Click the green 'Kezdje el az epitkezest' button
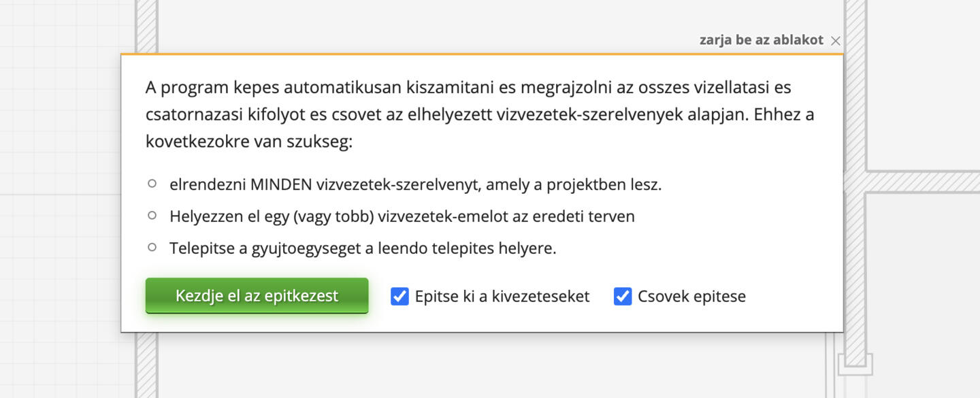The image size is (980, 398). coord(257,296)
